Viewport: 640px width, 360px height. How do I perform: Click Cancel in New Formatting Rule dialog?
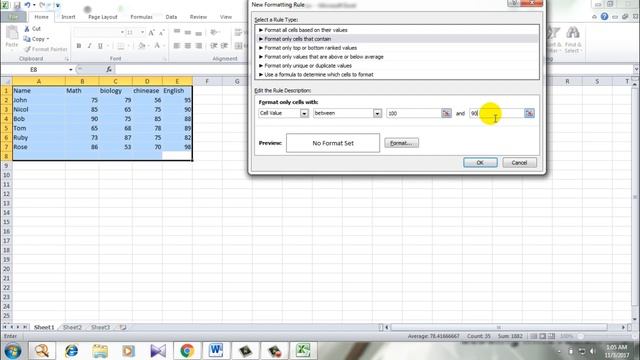pyautogui.click(x=519, y=162)
